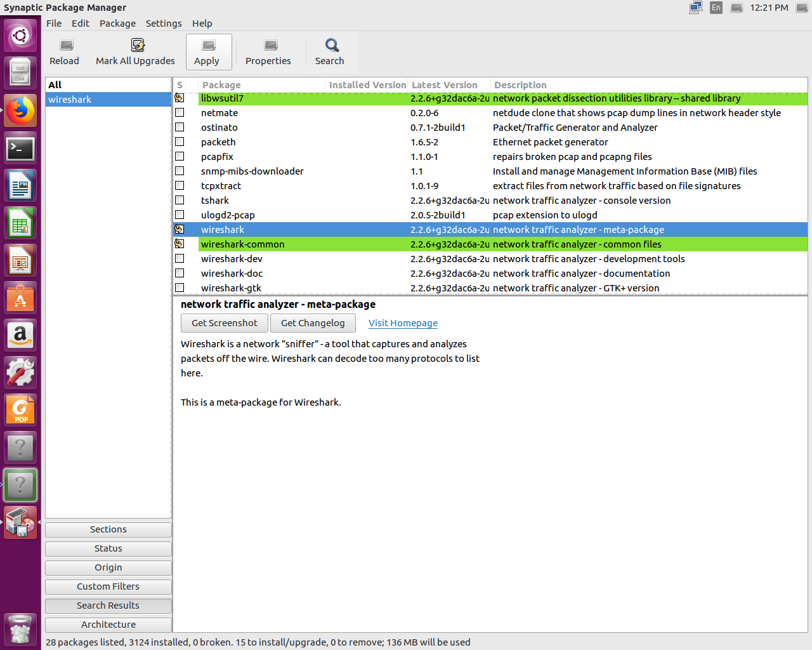The width and height of the screenshot is (812, 650).
Task: Click the Get Changelog button
Action: (x=313, y=323)
